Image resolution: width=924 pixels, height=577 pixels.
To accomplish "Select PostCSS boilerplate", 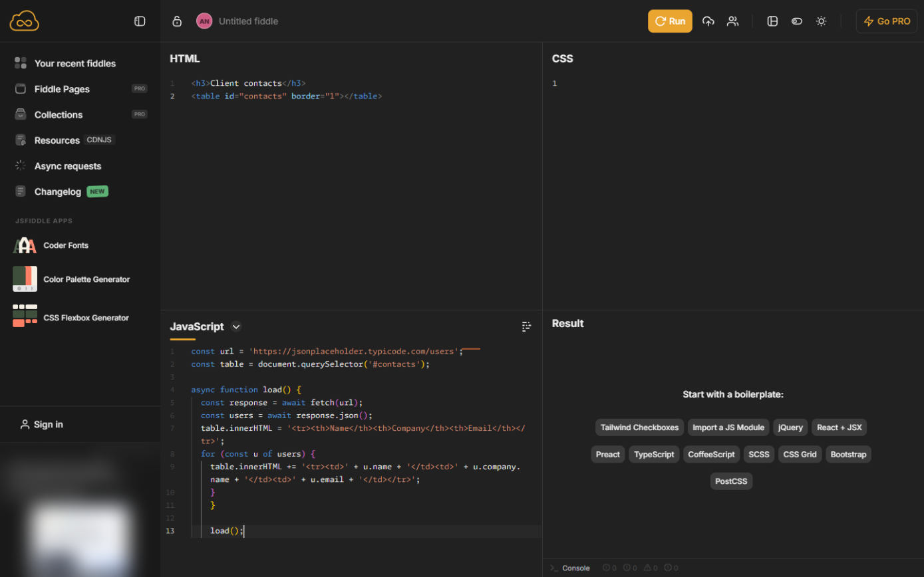I will coord(731,481).
